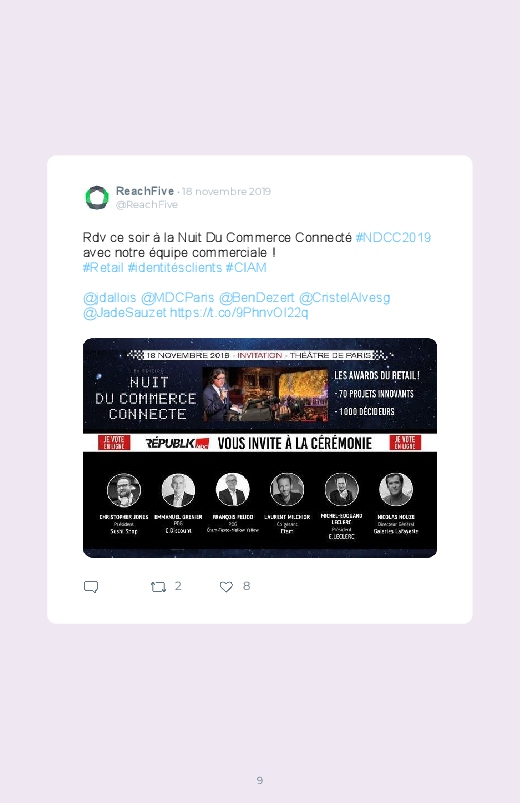This screenshot has width=520, height=803.
Task: Click the @ReachFive handle text
Action: click(147, 204)
